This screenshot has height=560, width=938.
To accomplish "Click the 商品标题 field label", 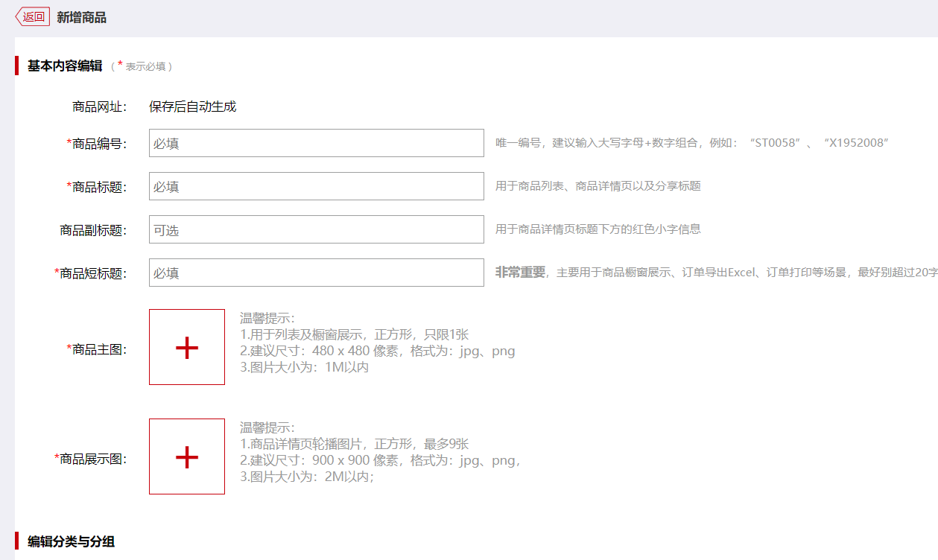I will [99, 187].
